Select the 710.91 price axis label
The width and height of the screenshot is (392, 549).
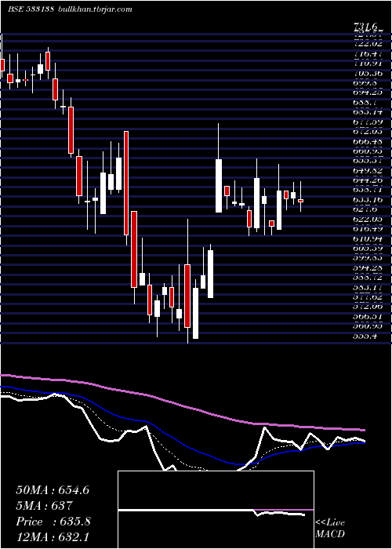click(368, 64)
